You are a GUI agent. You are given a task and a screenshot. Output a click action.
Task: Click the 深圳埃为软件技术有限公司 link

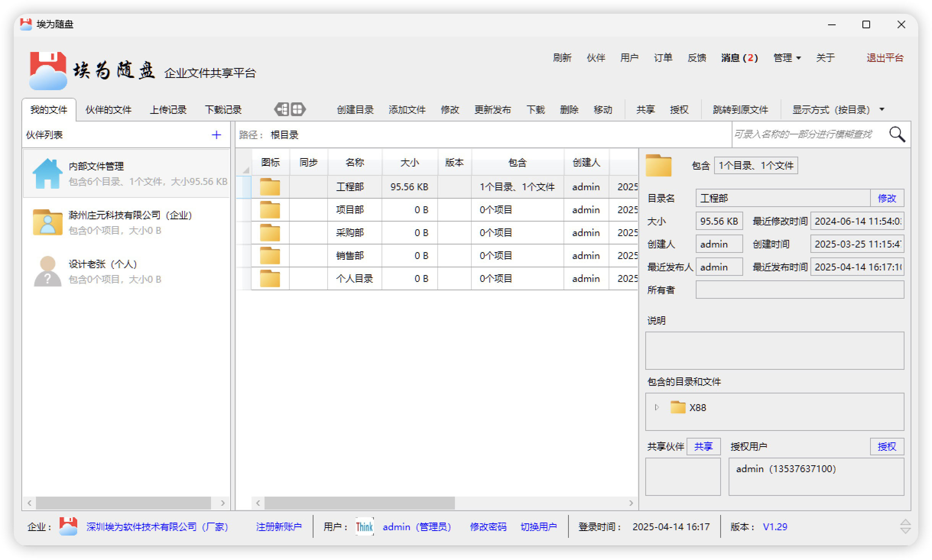coord(157,527)
